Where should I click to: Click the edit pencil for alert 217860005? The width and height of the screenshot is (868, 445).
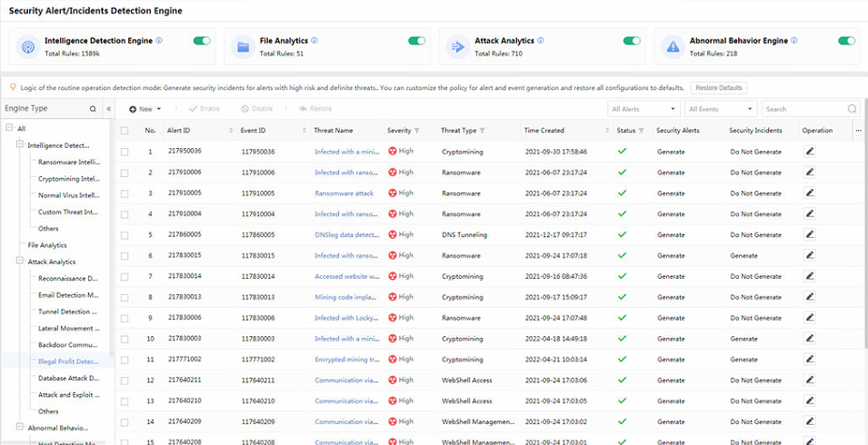810,234
